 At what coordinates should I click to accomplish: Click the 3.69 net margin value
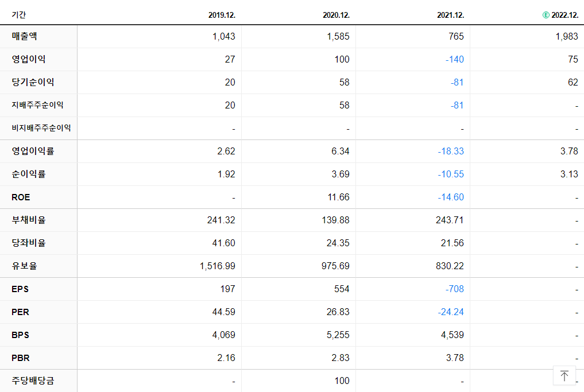(340, 174)
